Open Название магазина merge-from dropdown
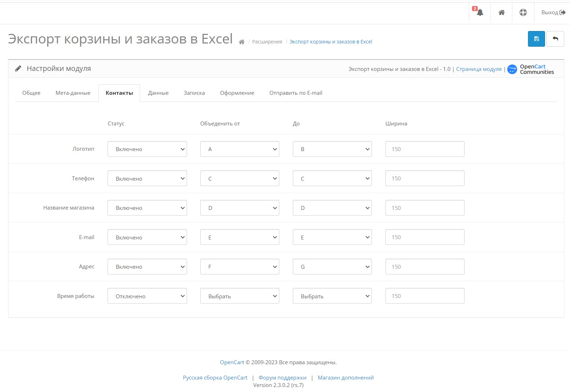This screenshot has width=570, height=392. tap(240, 208)
